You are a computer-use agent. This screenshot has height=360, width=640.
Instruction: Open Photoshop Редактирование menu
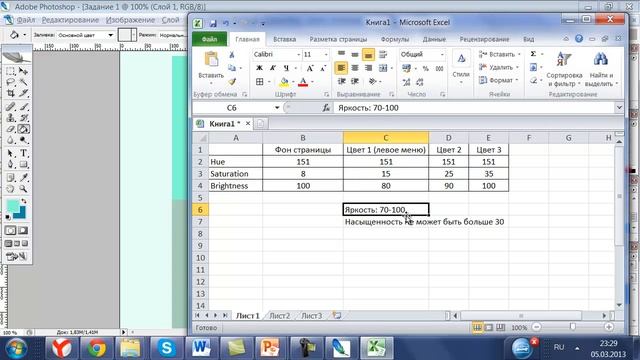coord(70,20)
